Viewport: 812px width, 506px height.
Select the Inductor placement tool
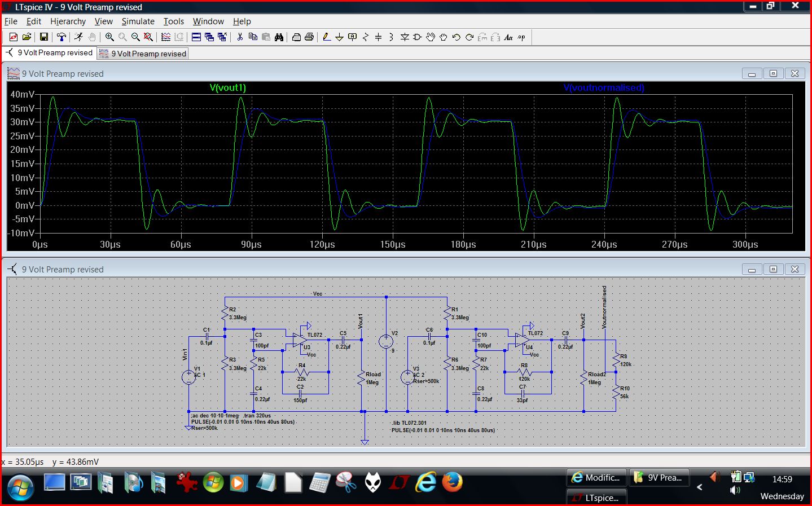click(x=391, y=37)
